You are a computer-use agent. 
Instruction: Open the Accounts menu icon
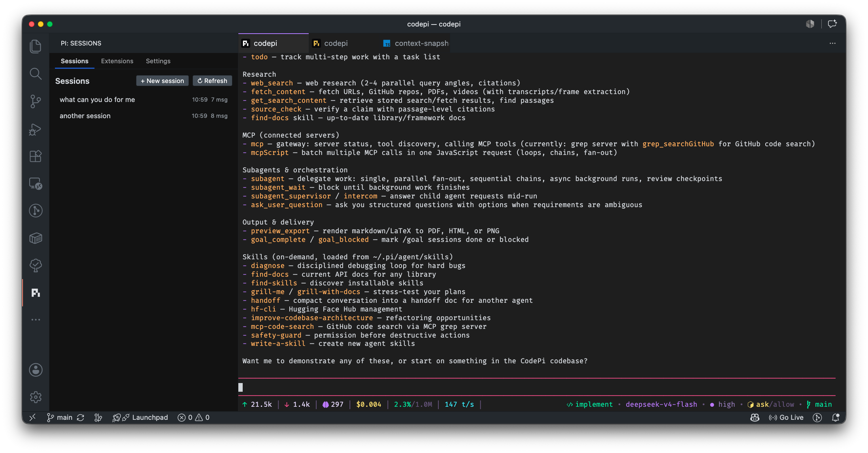point(36,370)
